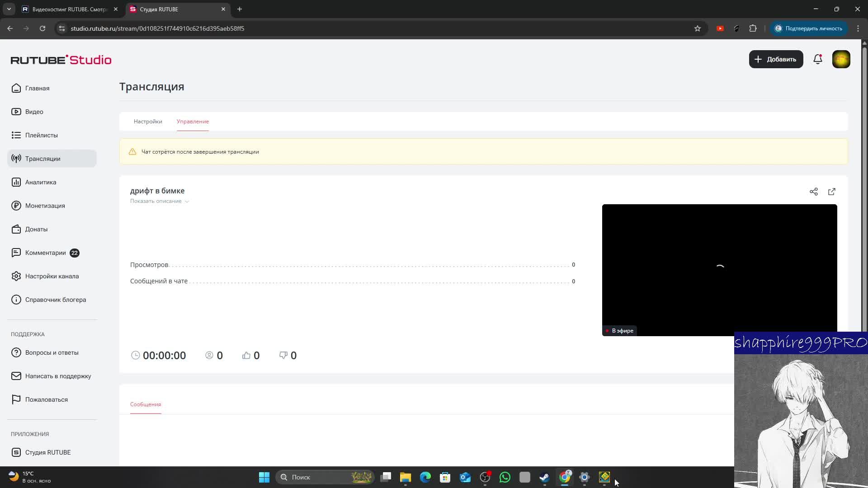Close the Студия RUTUBE browser tab
The height and width of the screenshot is (488, 868).
223,9
